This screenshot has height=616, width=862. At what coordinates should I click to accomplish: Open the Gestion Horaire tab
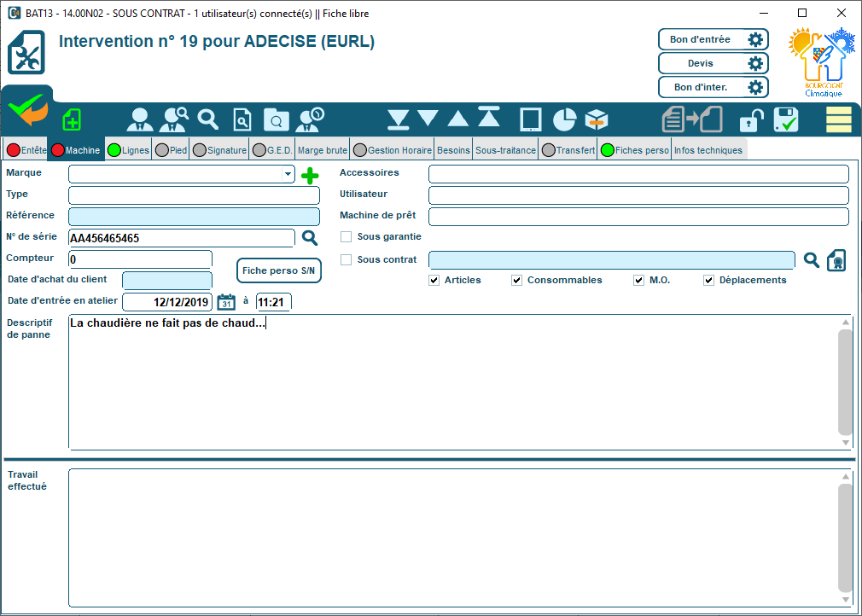coord(392,150)
